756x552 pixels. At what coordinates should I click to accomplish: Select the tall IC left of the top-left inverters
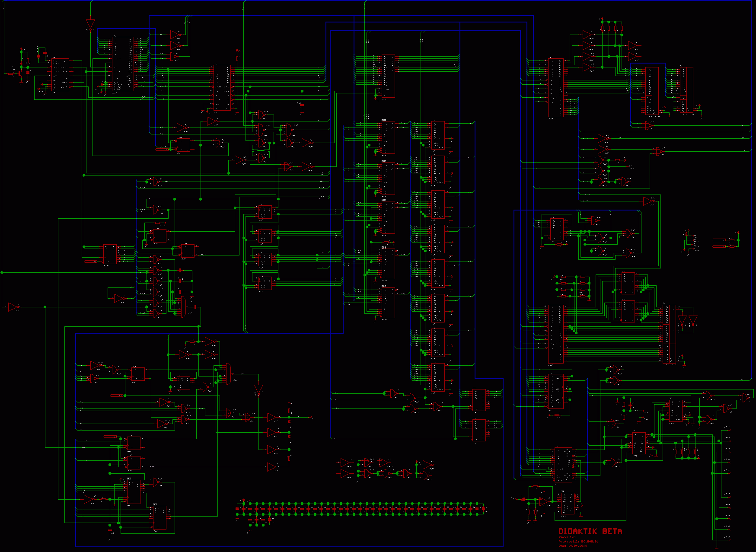coord(122,64)
